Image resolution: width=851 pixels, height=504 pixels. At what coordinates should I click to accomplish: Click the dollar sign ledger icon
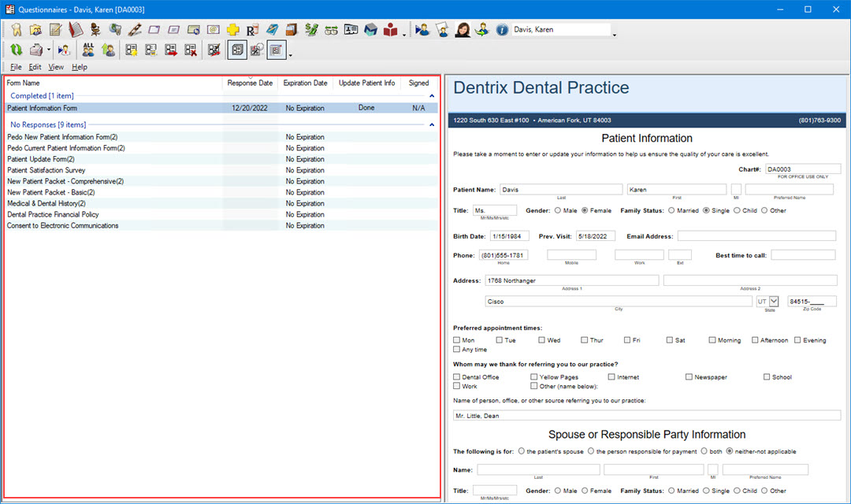click(x=311, y=30)
